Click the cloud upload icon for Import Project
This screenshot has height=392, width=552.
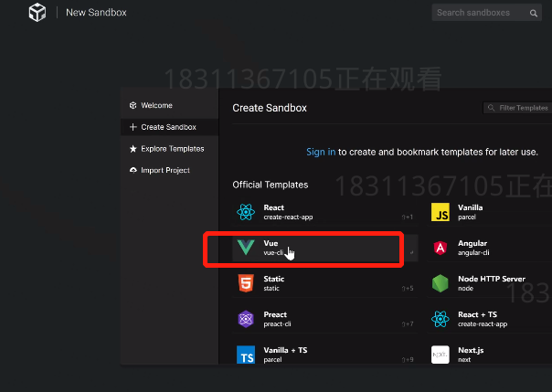pos(133,170)
